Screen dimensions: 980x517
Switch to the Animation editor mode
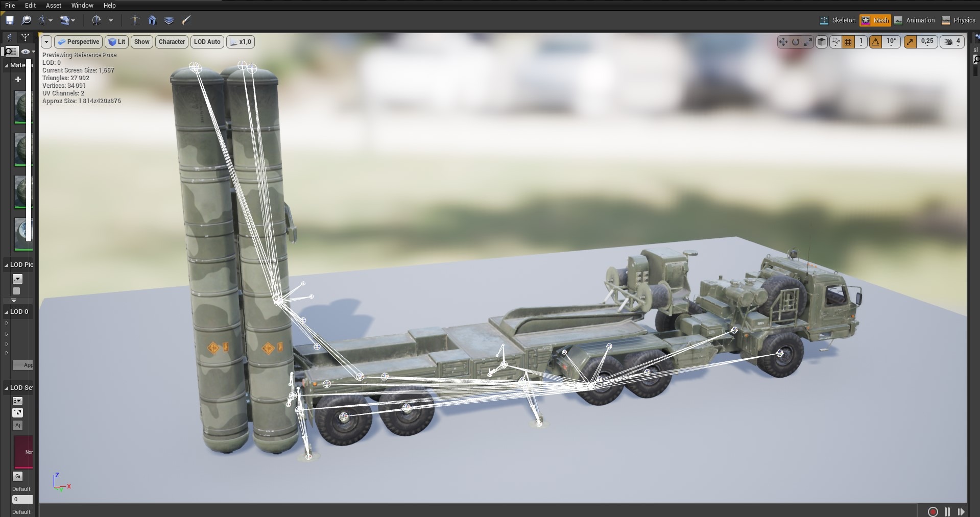915,20
